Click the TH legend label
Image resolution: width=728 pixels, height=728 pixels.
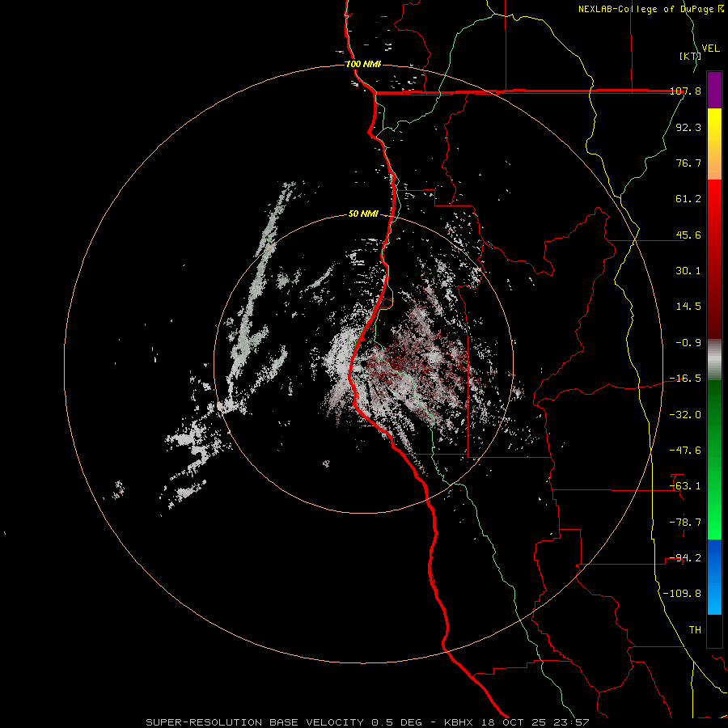click(x=695, y=630)
